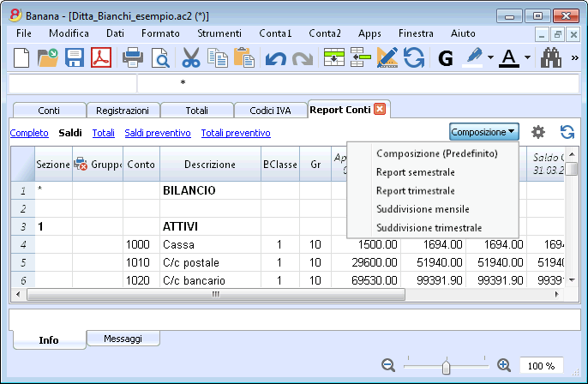Open the Modifica menu
The width and height of the screenshot is (588, 384).
tap(69, 33)
